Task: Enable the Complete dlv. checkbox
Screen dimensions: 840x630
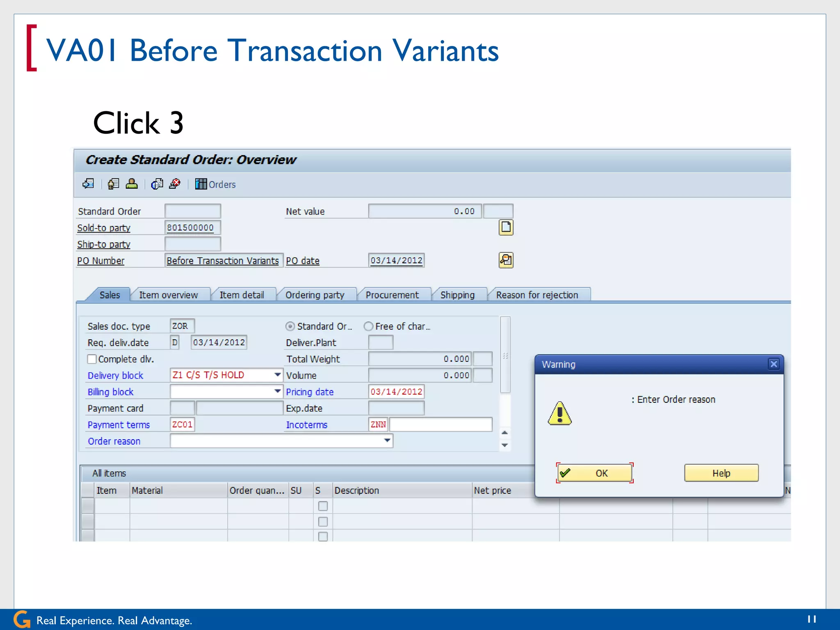Action: [92, 359]
